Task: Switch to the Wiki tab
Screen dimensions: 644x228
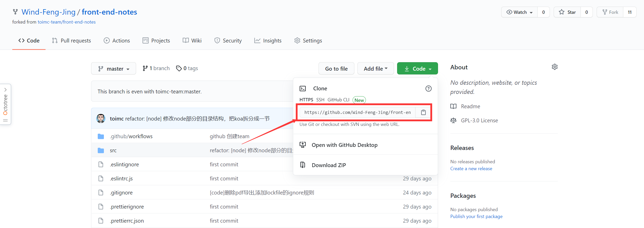Action: (x=192, y=40)
